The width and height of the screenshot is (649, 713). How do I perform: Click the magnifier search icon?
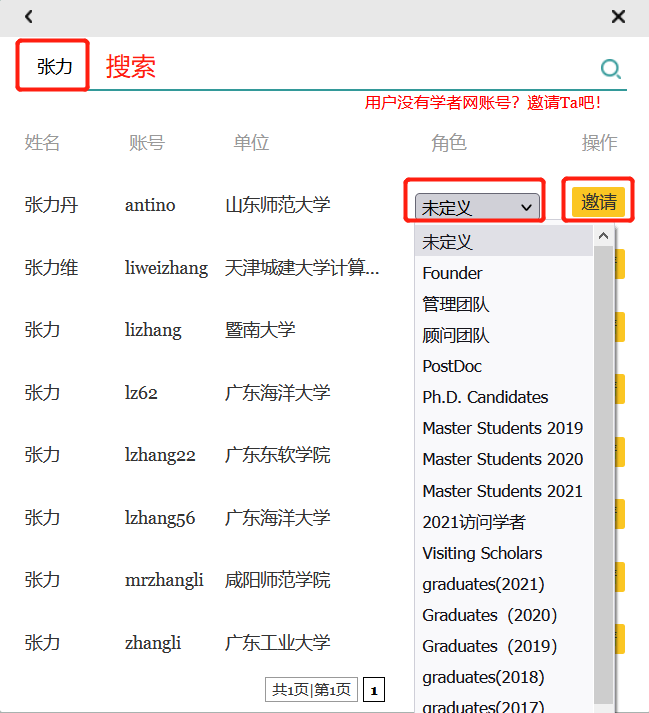610,69
